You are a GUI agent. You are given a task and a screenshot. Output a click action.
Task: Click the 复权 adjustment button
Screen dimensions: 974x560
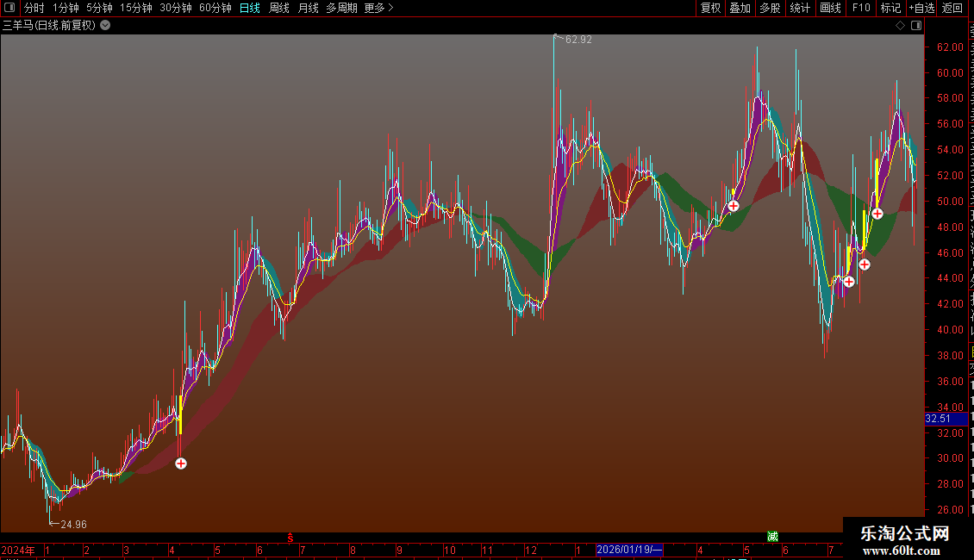coord(710,8)
